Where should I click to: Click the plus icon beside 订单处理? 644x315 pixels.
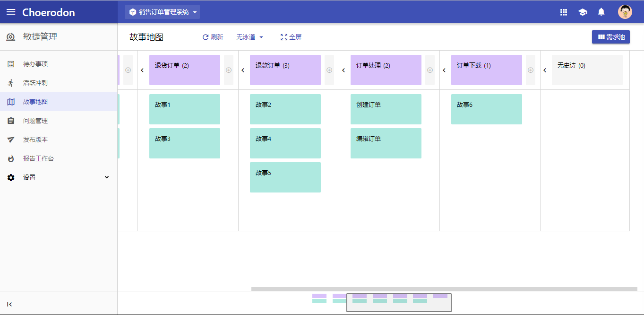click(430, 70)
